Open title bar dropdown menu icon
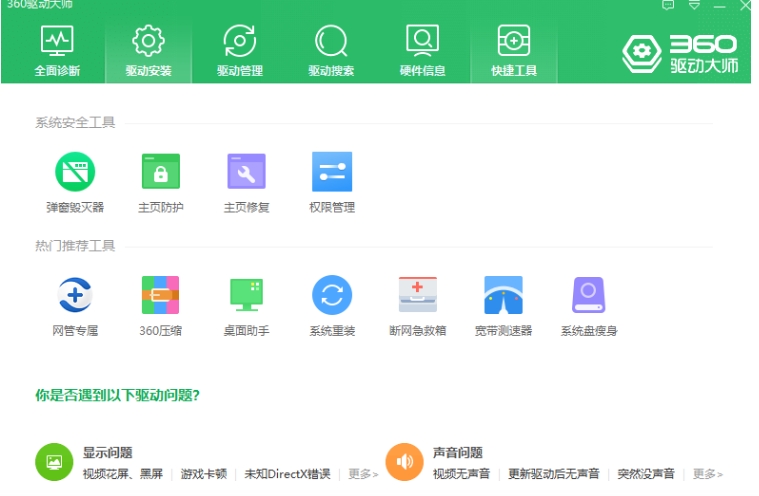This screenshot has width=759, height=496. coord(694,5)
